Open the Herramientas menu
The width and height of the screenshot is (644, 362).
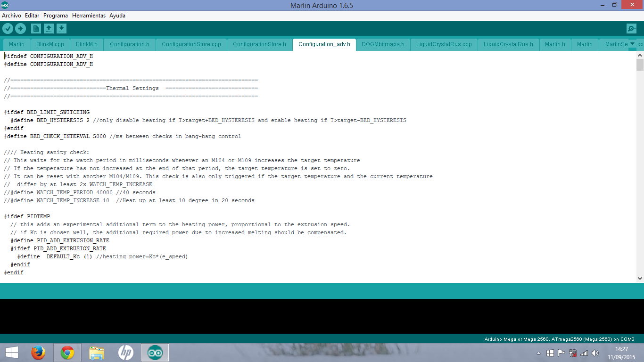(89, 16)
